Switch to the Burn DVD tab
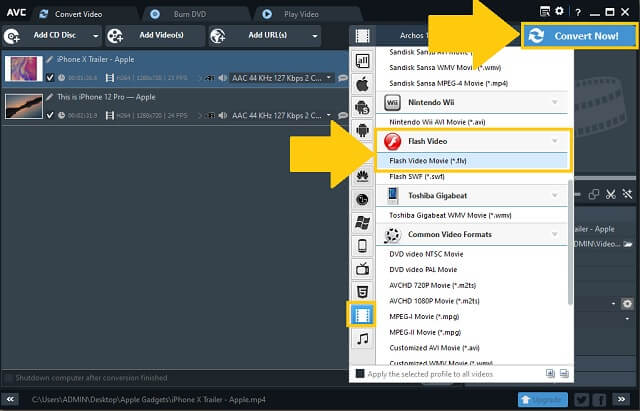640x411 pixels. [x=190, y=14]
